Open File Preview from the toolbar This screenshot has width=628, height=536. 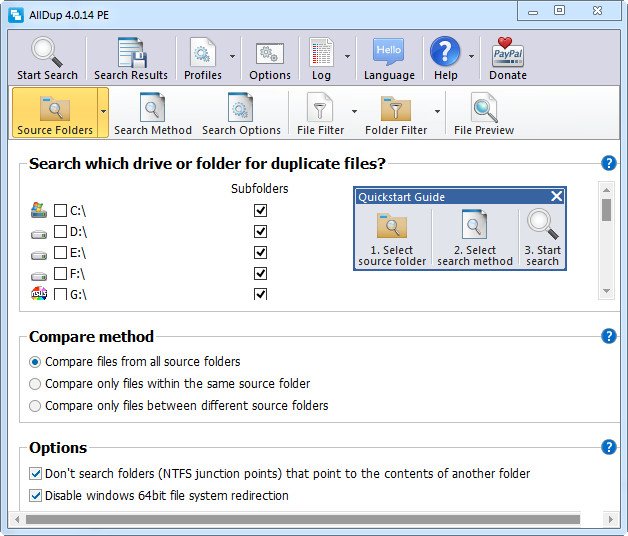pyautogui.click(x=484, y=110)
